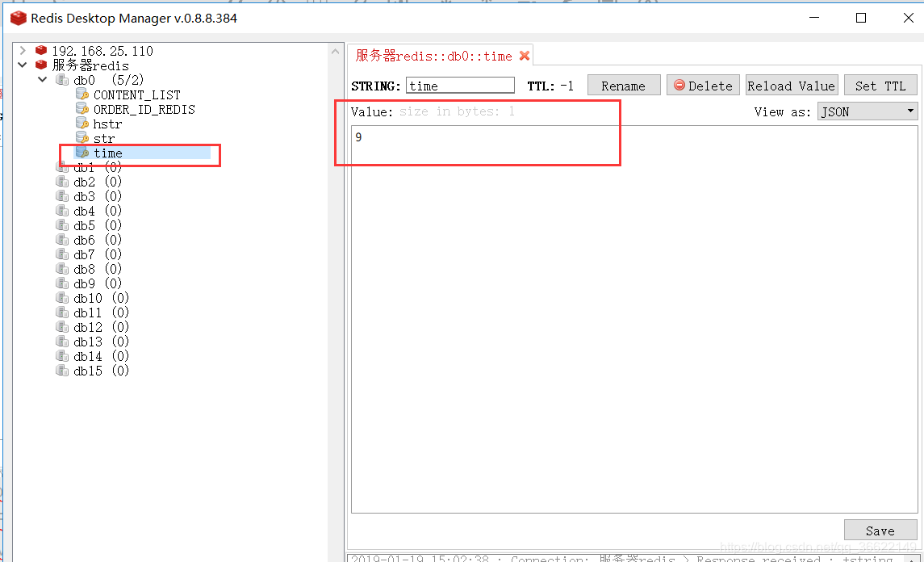The height and width of the screenshot is (562, 924).
Task: Select the db5 (0) database row
Action: click(x=98, y=225)
